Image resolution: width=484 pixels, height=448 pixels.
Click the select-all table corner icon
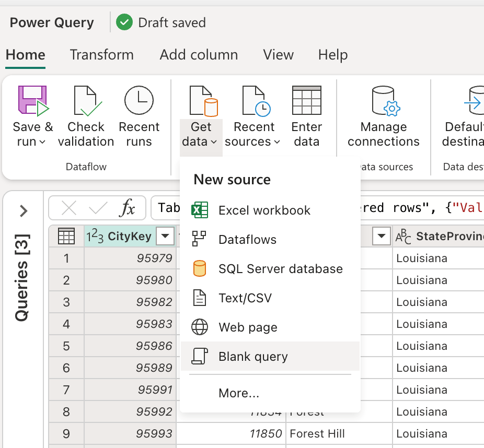pyautogui.click(x=66, y=236)
